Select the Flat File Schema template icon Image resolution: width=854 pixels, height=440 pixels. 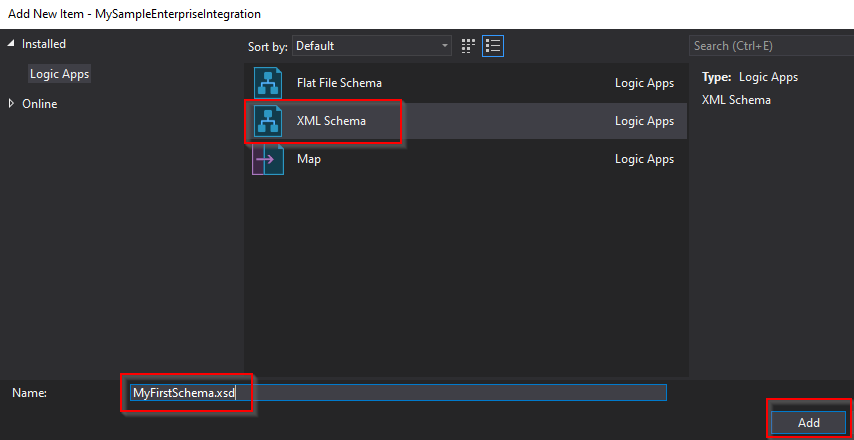pos(268,83)
